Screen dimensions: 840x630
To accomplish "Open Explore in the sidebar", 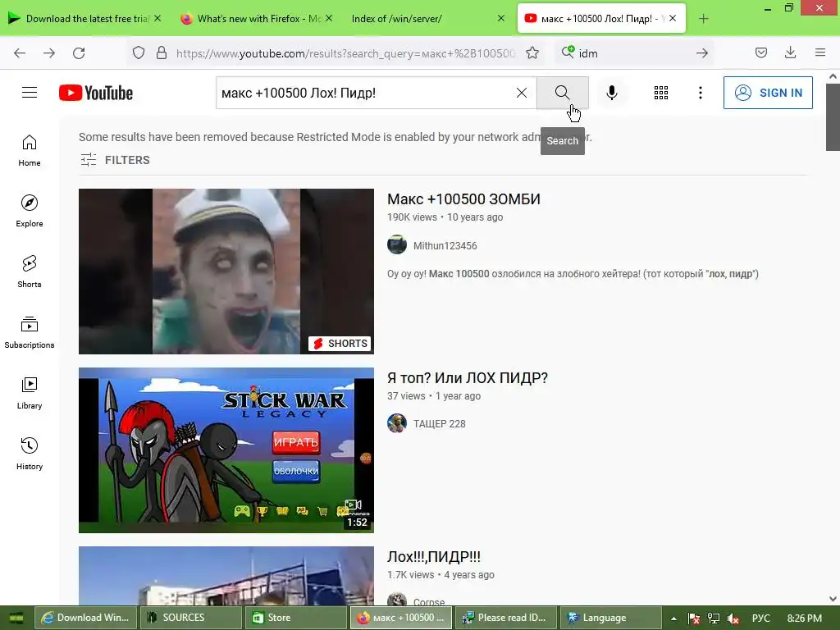I will (x=30, y=211).
